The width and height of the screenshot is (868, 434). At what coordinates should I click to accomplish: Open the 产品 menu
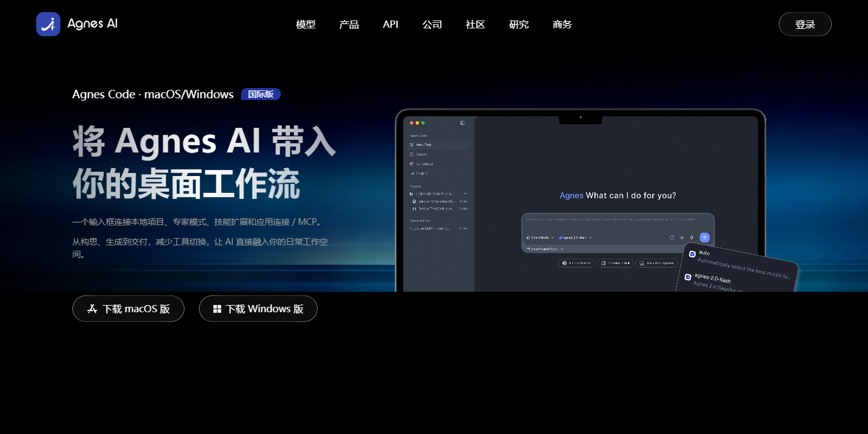[x=349, y=24]
